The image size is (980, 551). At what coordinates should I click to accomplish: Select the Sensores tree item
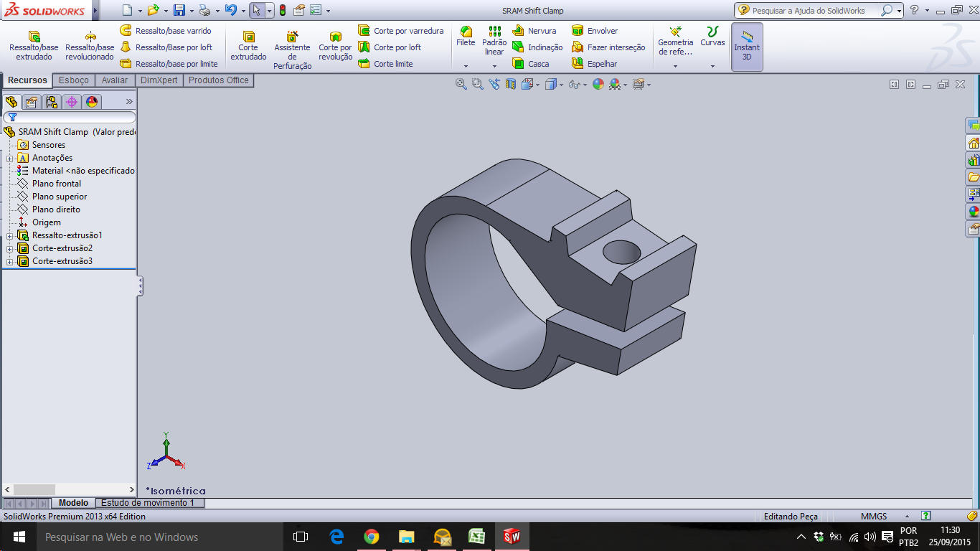pyautogui.click(x=49, y=145)
